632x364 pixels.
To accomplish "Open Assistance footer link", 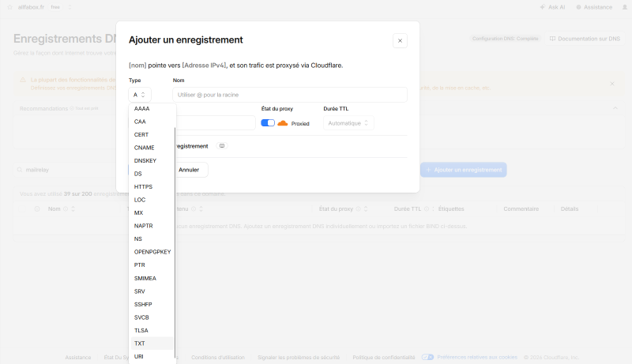I will [77, 357].
